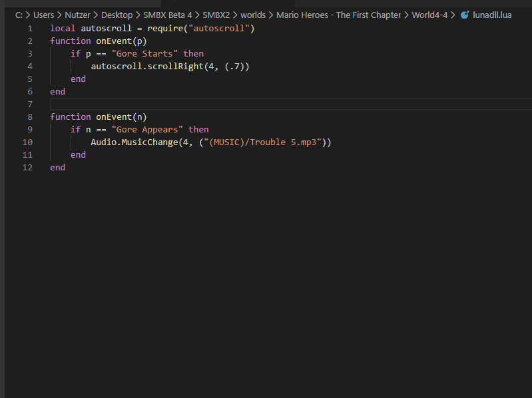Screen dimensions: 532x398
Task: Expand chevron after C: in breadcrumb
Action: point(28,15)
